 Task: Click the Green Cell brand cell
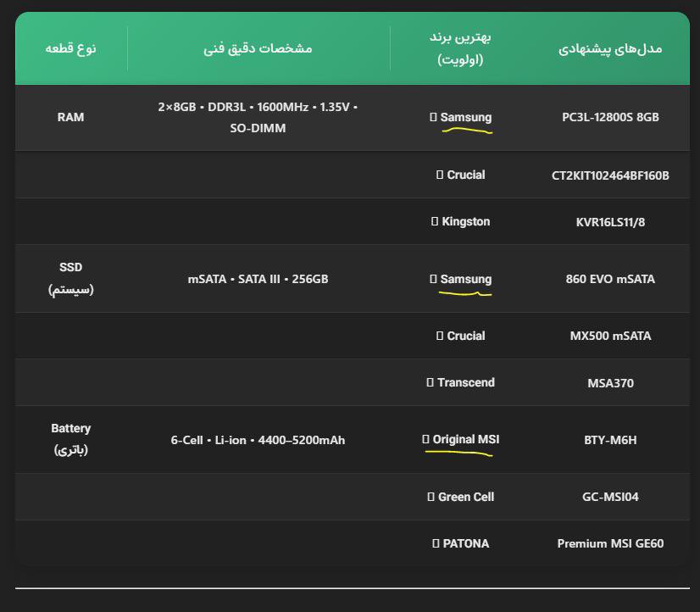(460, 497)
